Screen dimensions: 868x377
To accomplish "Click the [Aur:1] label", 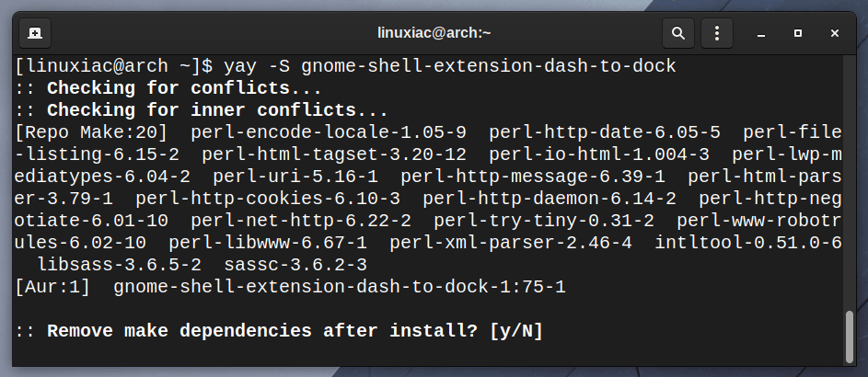I will point(52,287).
